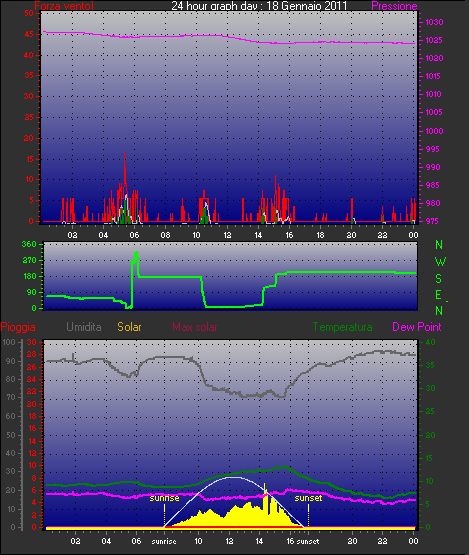Image resolution: width=469 pixels, height=555 pixels.
Task: Click the S compass letter beside the direction chart
Action: 439,279
